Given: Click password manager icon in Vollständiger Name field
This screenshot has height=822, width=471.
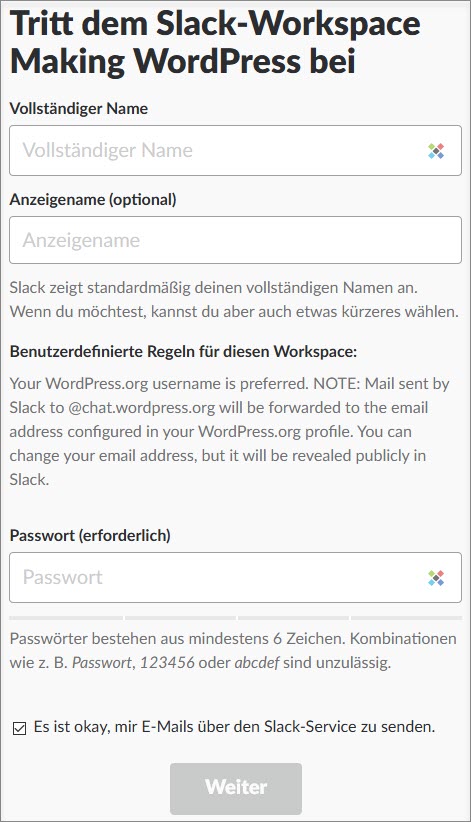Looking at the screenshot, I should click(x=436, y=151).
